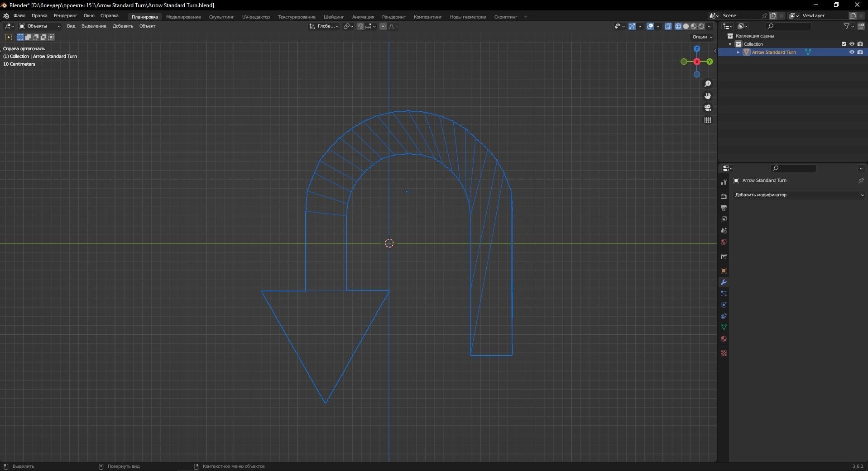The image size is (868, 471).
Task: Open the Physics properties tab
Action: 724,305
